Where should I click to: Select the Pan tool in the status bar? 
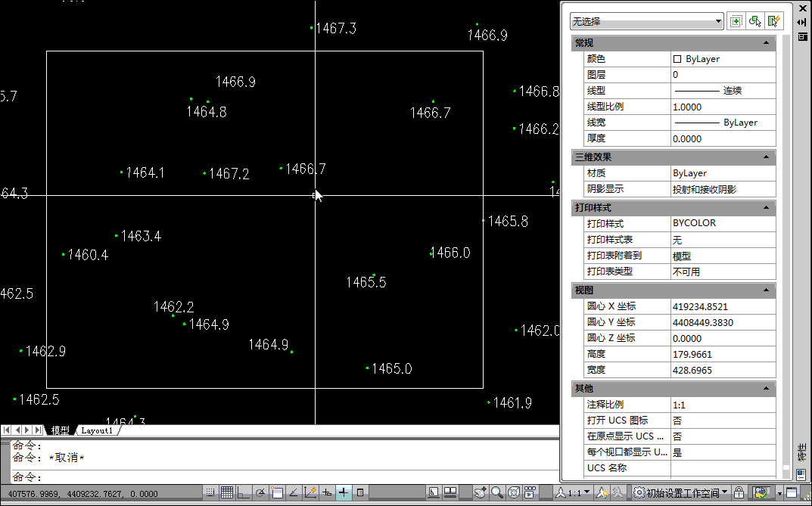tap(479, 492)
